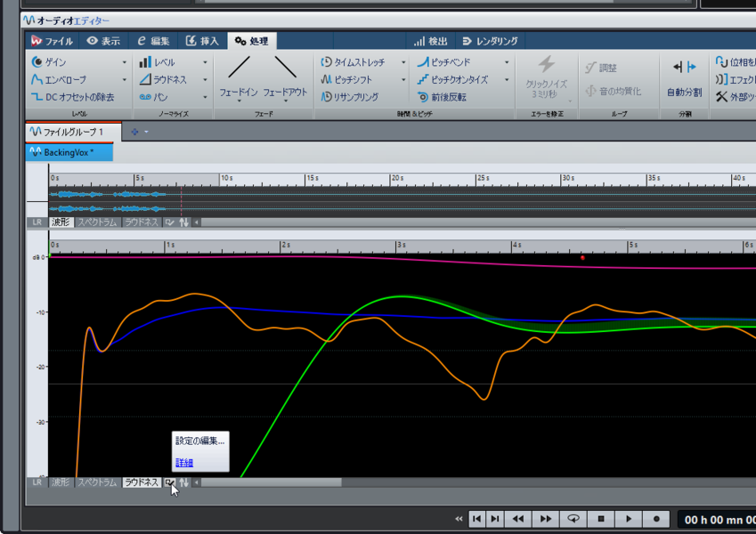
Task: Expand the ピッチベンド dropdown arrow
Action: 507,62
